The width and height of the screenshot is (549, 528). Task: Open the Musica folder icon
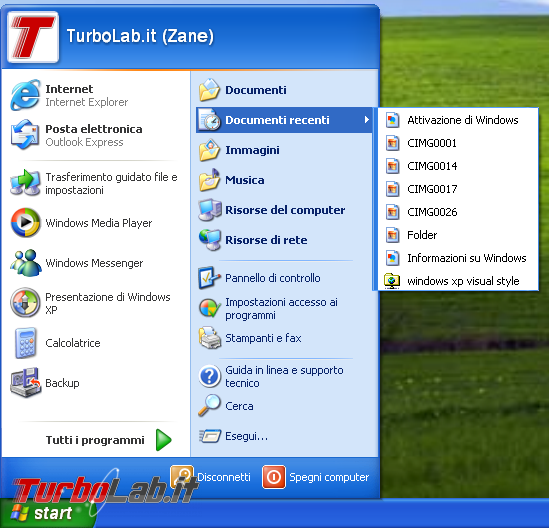[x=209, y=180]
